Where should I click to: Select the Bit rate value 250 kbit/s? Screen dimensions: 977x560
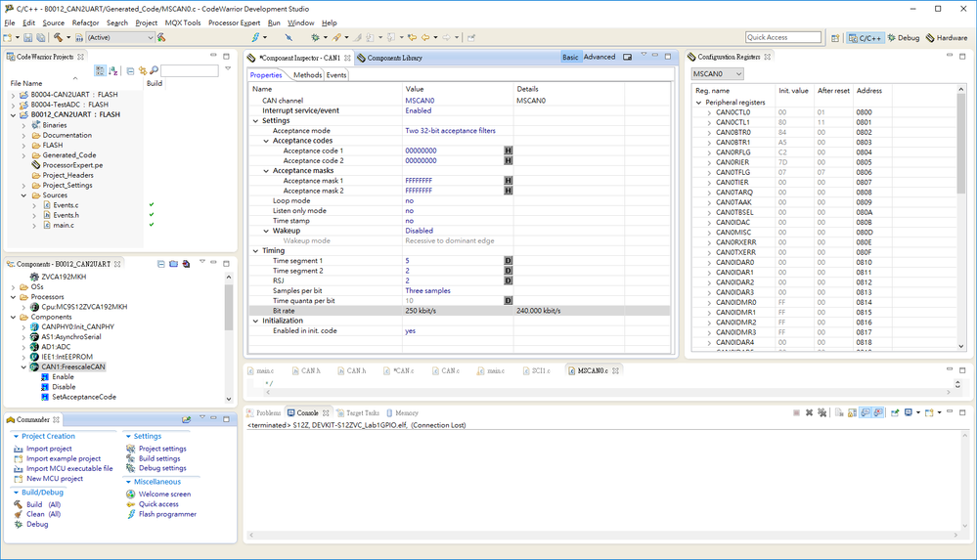point(421,311)
